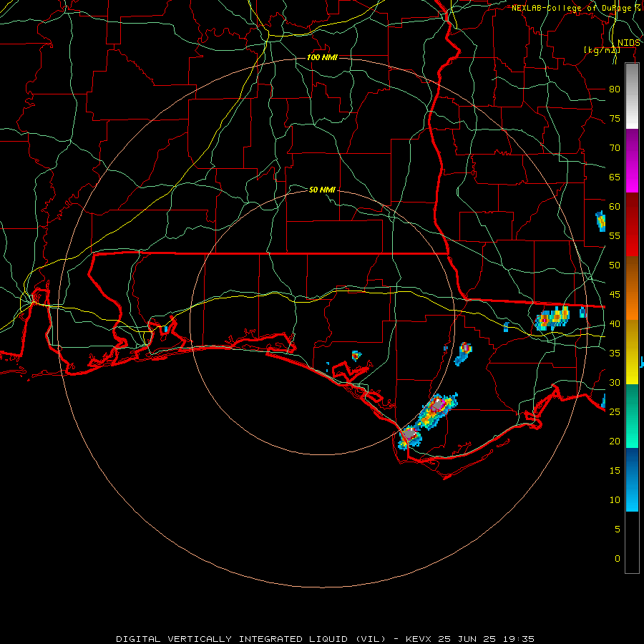Click the 25 value on the scale
This screenshot has height=644, width=644.
(x=615, y=412)
